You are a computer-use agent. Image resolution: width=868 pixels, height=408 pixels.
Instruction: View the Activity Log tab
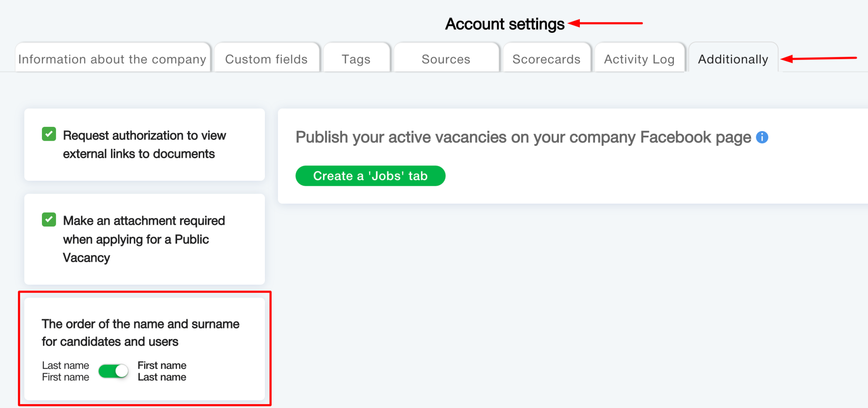coord(639,59)
